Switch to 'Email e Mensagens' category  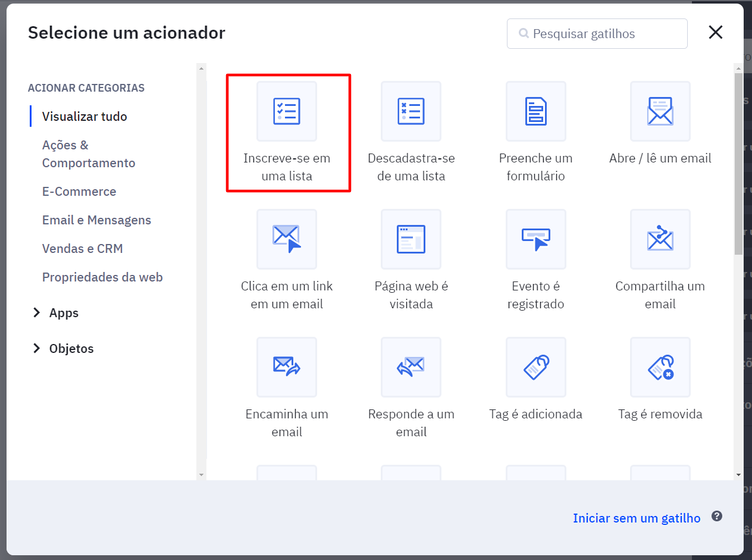tap(96, 220)
